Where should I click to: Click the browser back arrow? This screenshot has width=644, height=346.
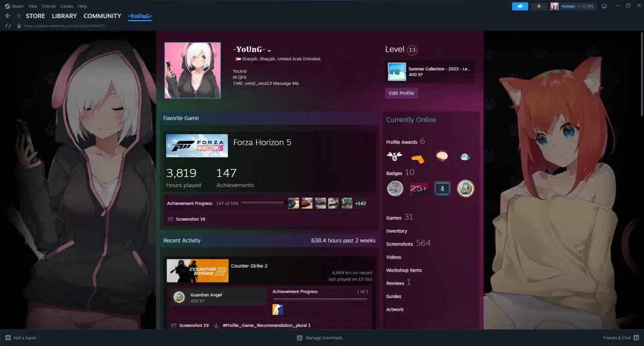click(x=8, y=16)
